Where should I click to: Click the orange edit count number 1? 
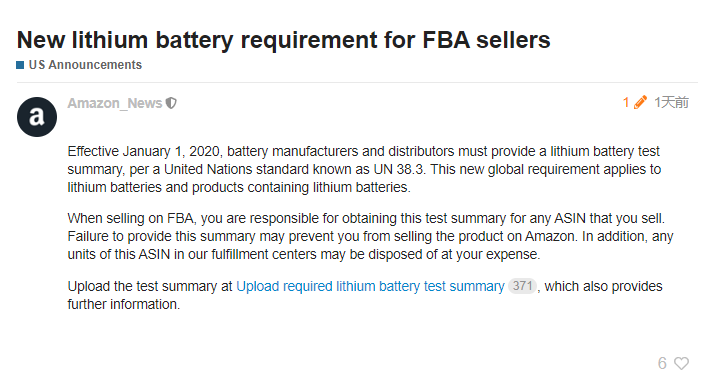[x=626, y=102]
